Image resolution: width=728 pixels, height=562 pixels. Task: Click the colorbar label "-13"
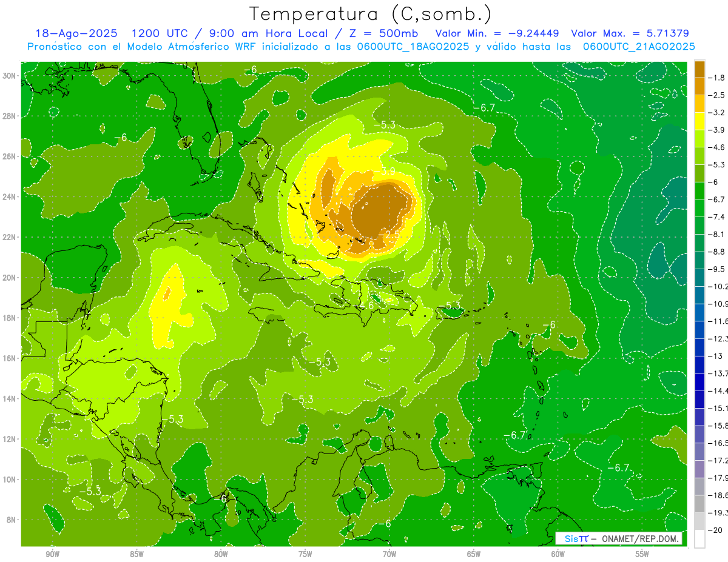[x=715, y=356]
